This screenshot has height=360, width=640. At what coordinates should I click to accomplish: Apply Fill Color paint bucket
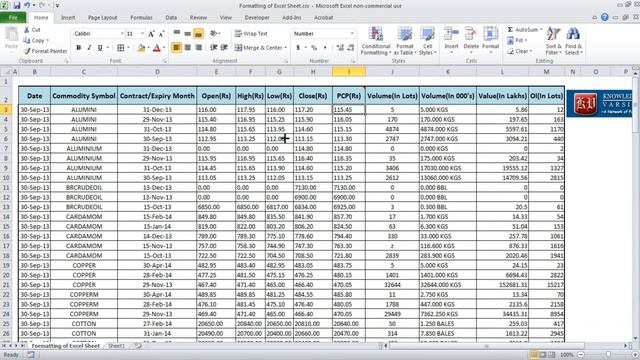pyautogui.click(x=141, y=48)
